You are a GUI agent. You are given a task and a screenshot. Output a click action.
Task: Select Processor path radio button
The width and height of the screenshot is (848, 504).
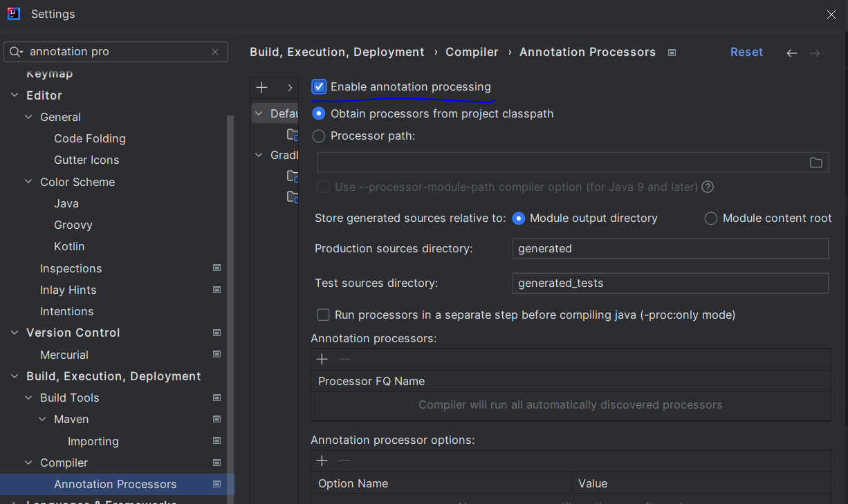319,136
